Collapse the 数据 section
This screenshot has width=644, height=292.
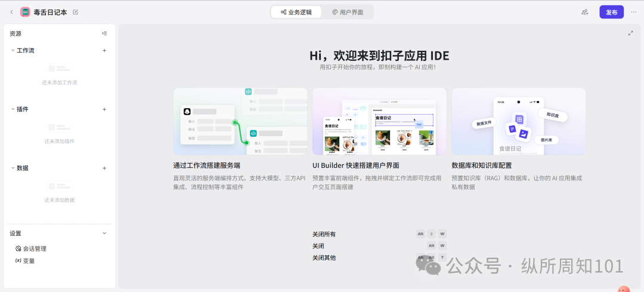tap(13, 168)
